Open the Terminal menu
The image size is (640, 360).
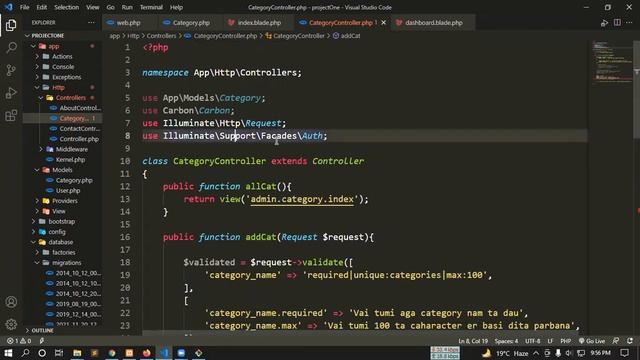click(x=151, y=7)
